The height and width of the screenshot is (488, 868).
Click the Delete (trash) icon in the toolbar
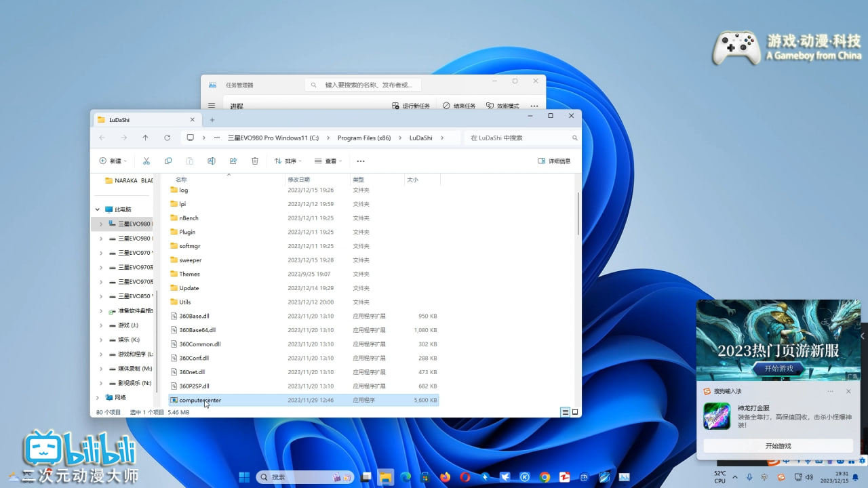(255, 161)
